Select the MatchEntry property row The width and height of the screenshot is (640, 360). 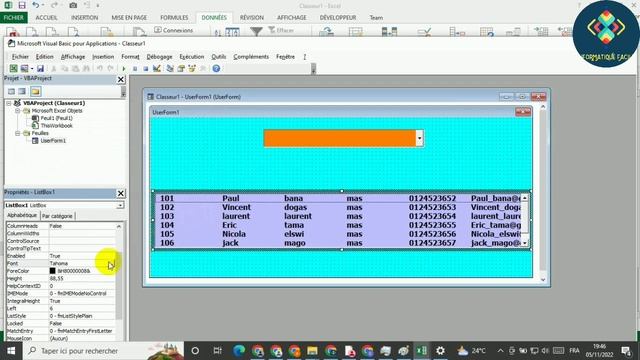[61, 331]
